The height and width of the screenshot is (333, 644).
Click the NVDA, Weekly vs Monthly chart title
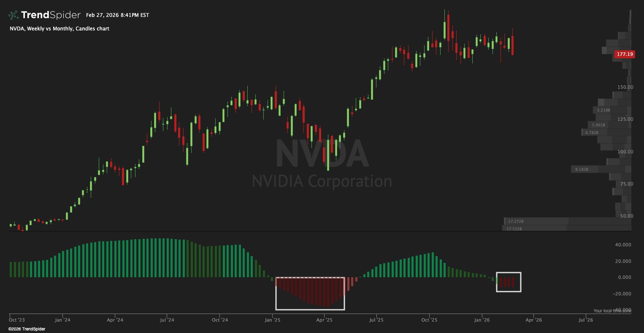click(x=60, y=29)
